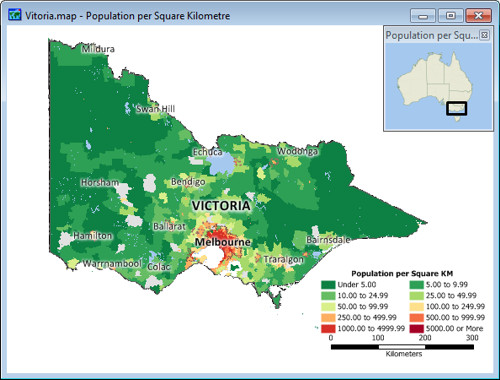This screenshot has height=380, width=500.
Task: Click the Traralgon town label
Action: point(284,259)
